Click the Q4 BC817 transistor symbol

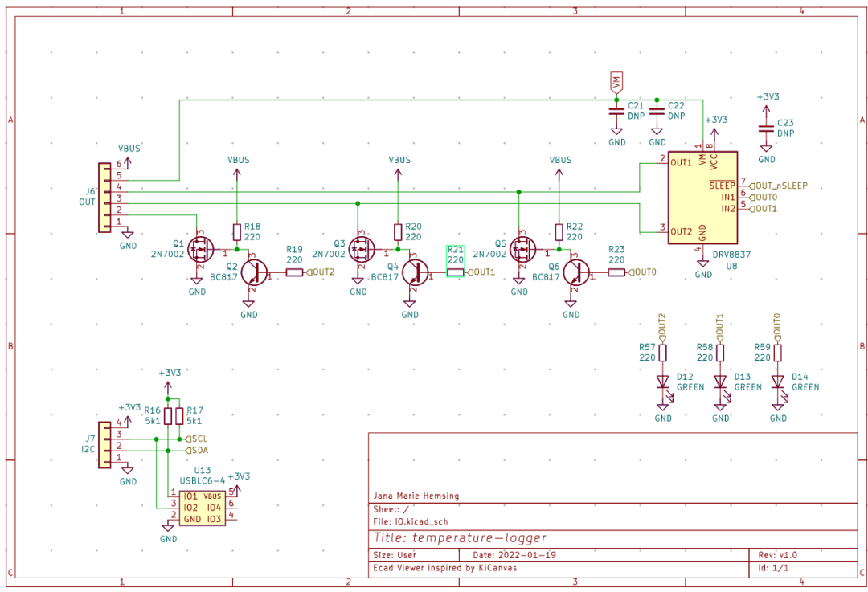416,272
